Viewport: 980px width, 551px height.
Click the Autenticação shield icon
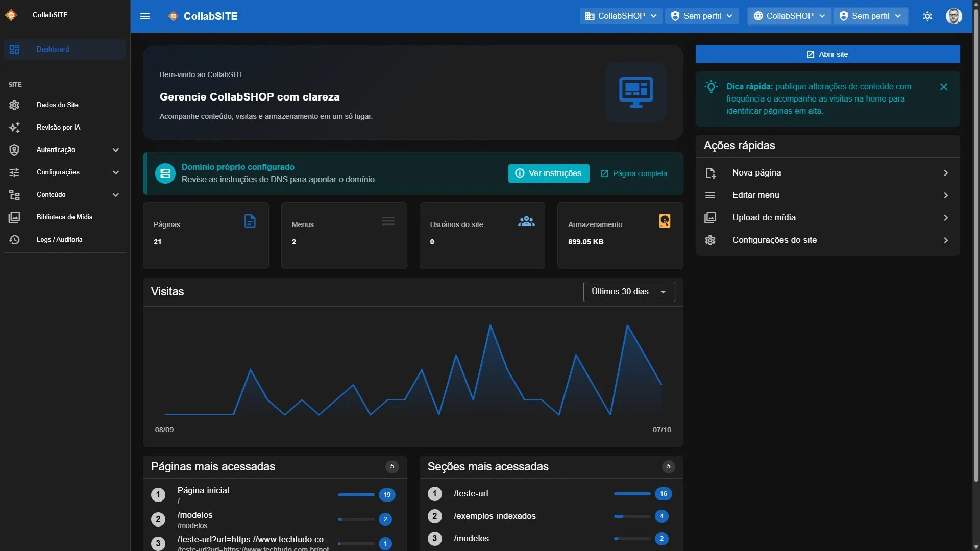coord(14,150)
